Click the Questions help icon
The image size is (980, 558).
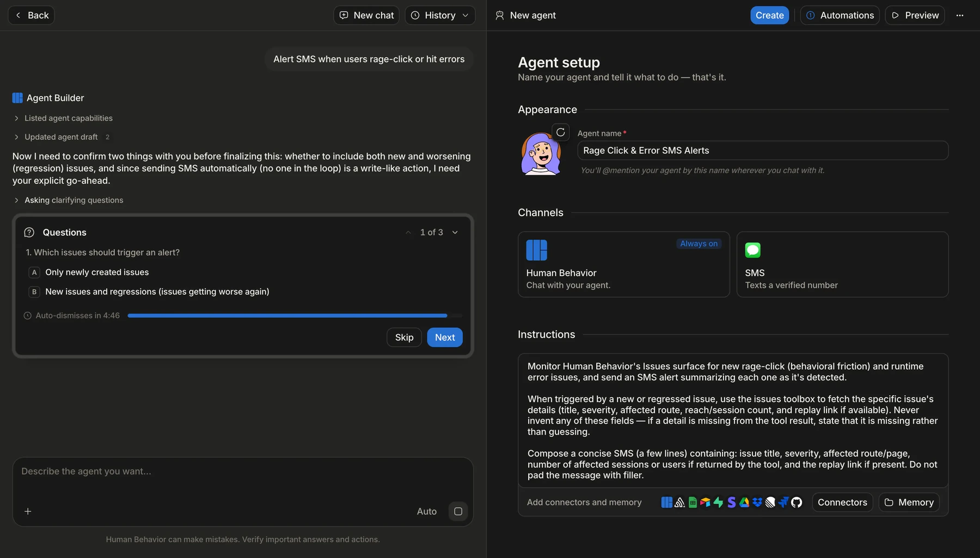pos(29,232)
